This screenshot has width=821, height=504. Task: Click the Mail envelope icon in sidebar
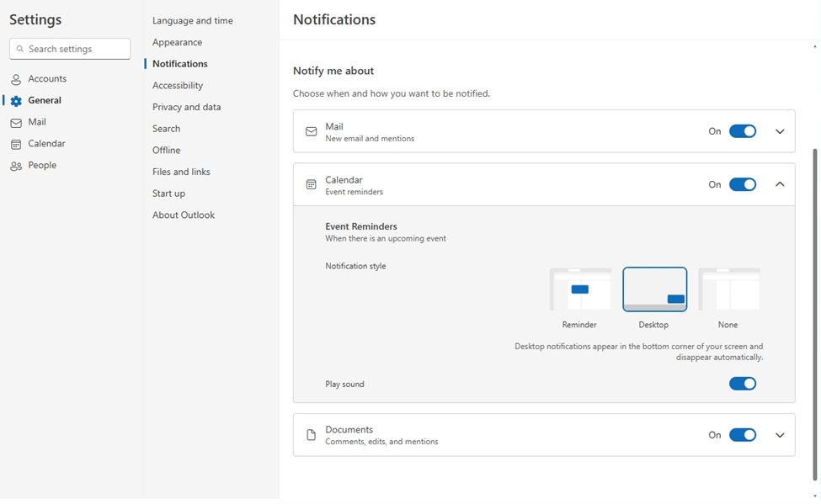click(16, 123)
